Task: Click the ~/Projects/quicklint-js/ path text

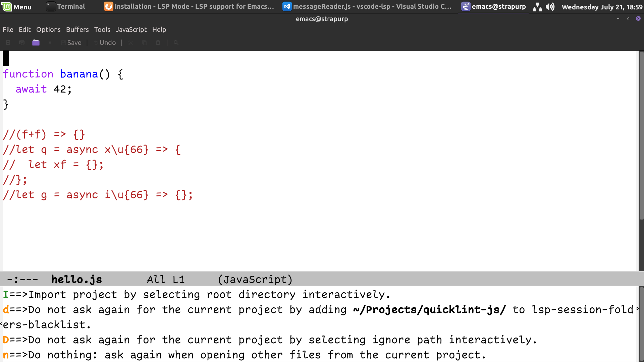Action: [429, 310]
